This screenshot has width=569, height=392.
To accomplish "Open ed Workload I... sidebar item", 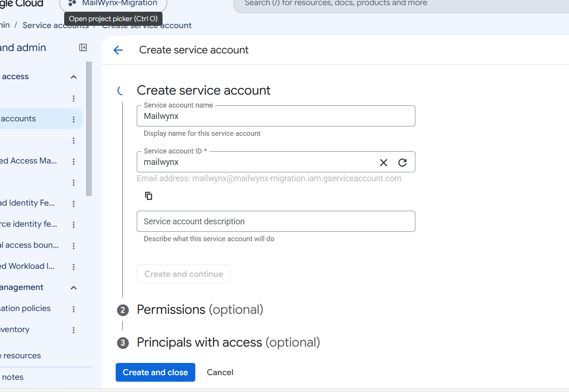I will point(28,266).
